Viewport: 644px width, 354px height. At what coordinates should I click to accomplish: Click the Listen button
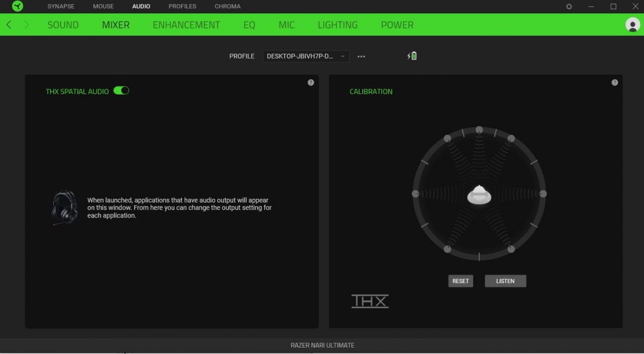click(x=506, y=281)
